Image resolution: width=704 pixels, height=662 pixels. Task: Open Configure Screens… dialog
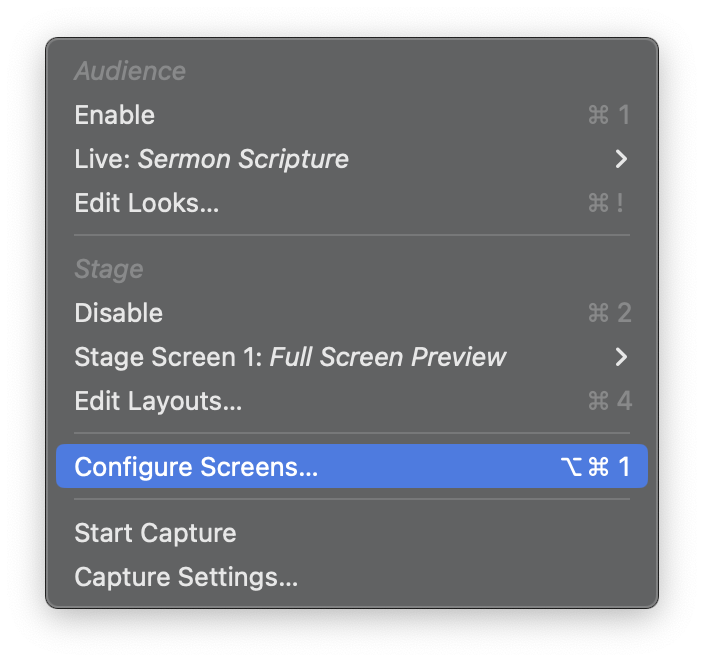(196, 467)
